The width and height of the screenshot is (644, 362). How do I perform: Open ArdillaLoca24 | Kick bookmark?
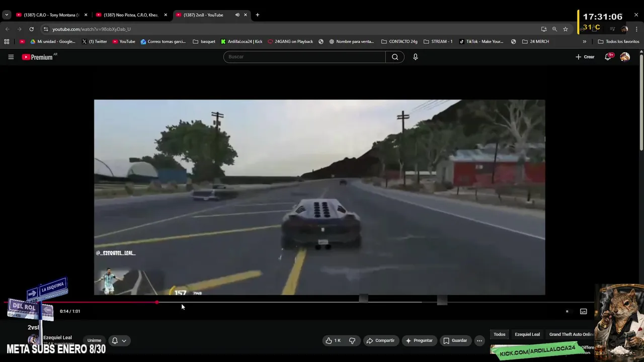(x=242, y=42)
